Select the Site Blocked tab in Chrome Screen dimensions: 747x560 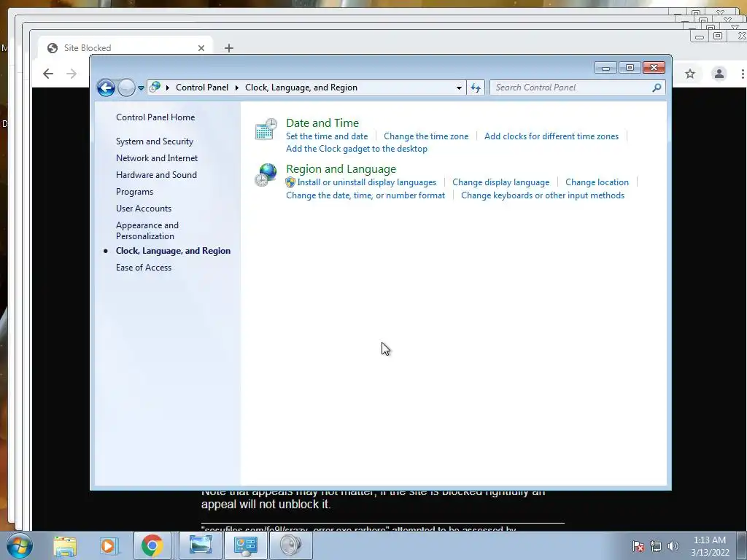point(124,48)
